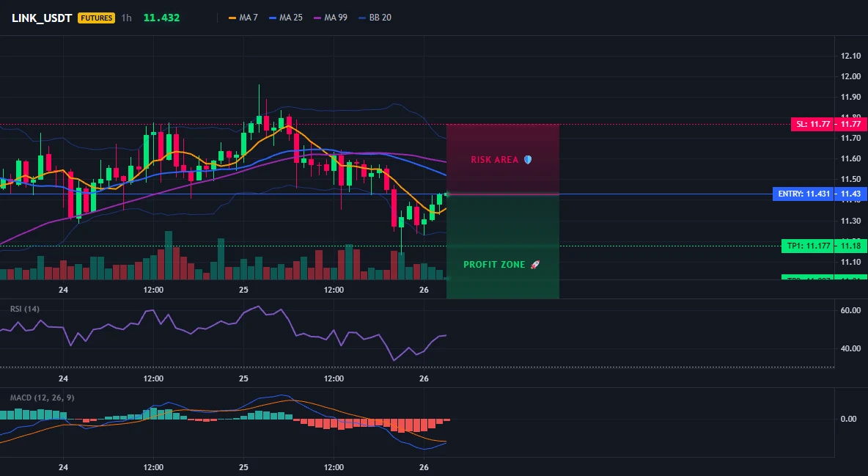
Task: Click the green 11.432 current price
Action: [161, 18]
